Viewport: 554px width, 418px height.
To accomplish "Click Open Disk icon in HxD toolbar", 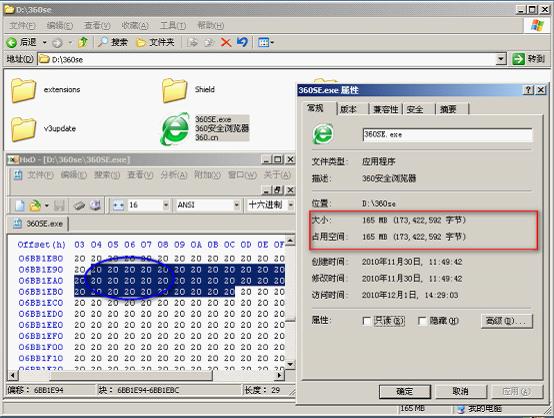I will coord(95,205).
